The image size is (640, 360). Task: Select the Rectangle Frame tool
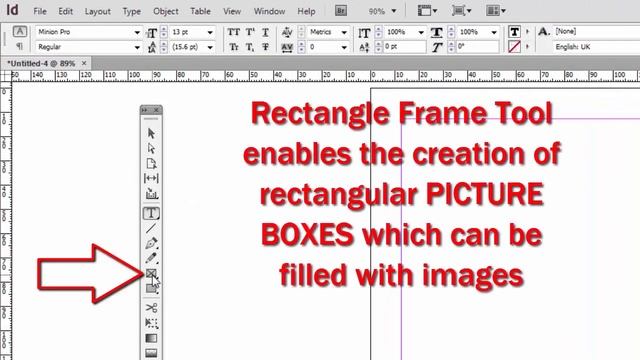click(151, 273)
